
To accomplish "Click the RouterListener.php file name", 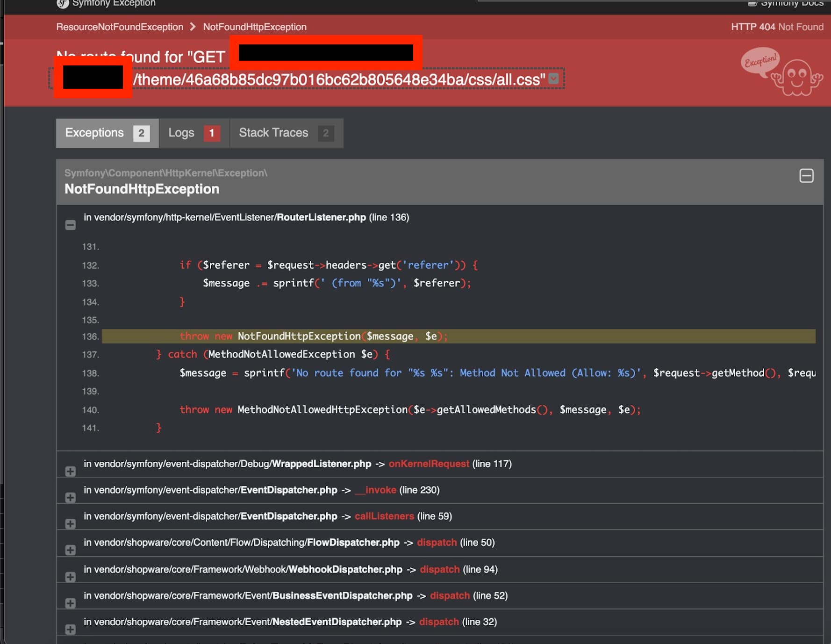I will point(321,217).
